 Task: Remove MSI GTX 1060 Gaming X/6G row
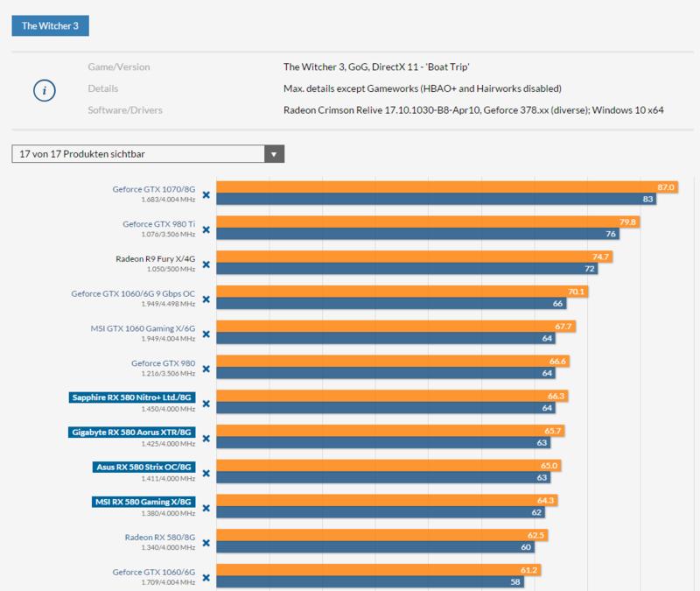pyautogui.click(x=206, y=334)
